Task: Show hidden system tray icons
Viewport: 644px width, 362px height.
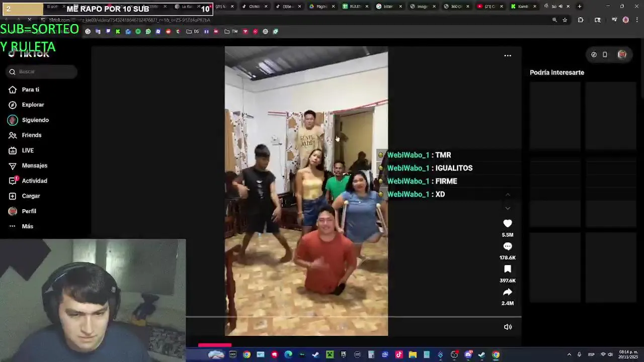Action: tap(569, 354)
